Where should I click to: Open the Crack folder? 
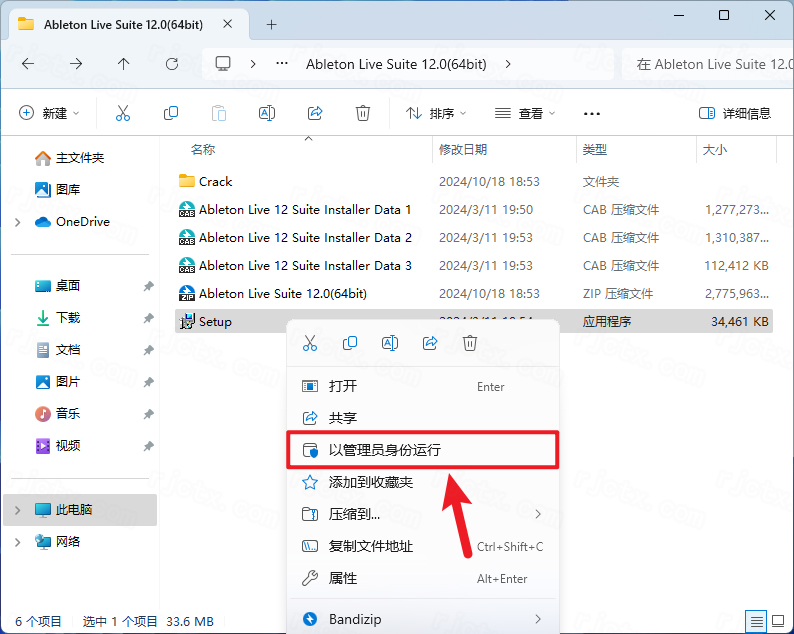(215, 182)
